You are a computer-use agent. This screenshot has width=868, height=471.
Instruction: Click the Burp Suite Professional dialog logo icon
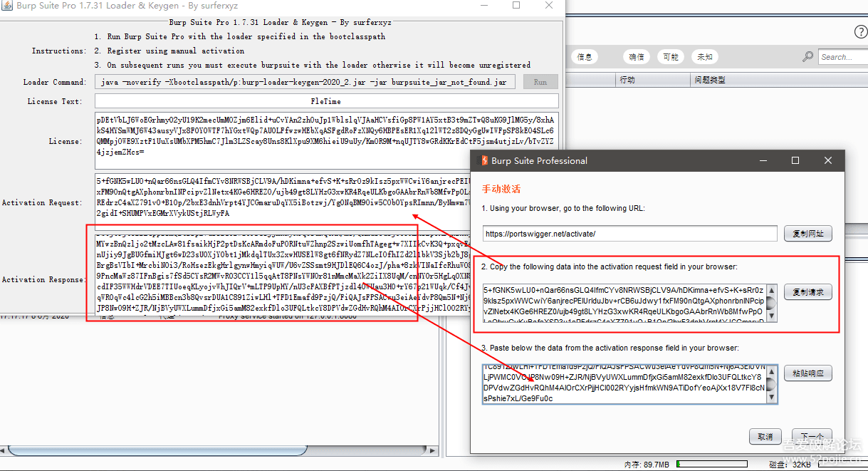click(x=483, y=160)
